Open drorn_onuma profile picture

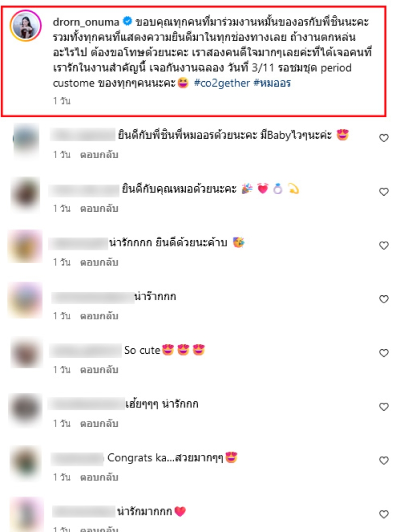click(x=26, y=26)
